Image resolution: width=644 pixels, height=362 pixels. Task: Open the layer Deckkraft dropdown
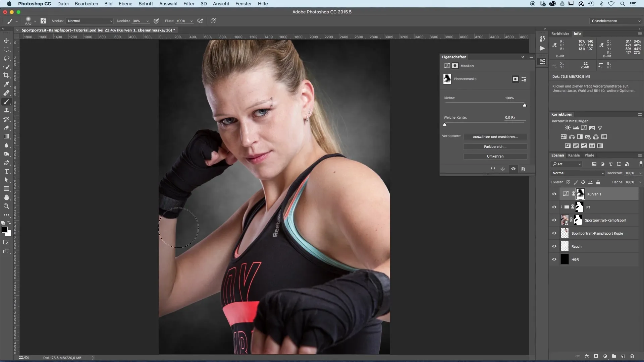click(x=640, y=173)
